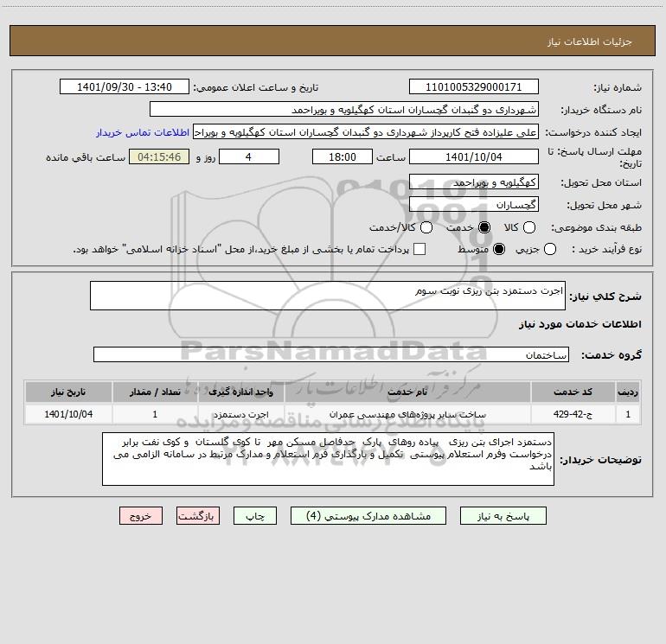Click the delivery city field گچساران
Viewport: 666px width, 644px height.
pos(474,205)
